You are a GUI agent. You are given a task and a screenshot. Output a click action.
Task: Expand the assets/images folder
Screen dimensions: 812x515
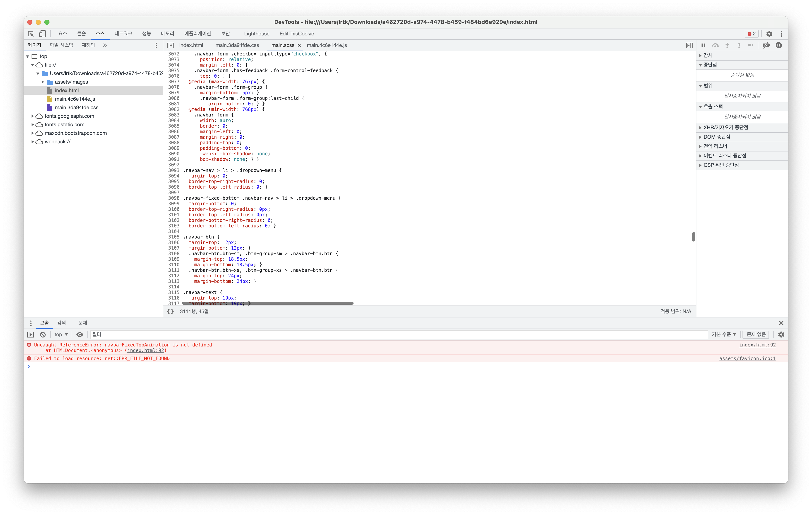coord(43,82)
